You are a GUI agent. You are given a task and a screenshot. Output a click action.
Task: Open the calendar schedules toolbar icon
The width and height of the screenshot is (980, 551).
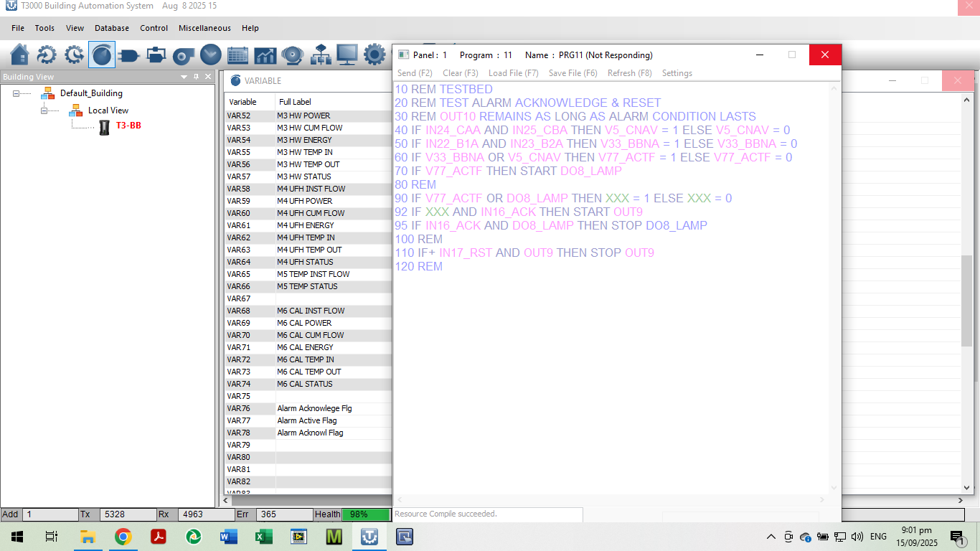click(237, 55)
